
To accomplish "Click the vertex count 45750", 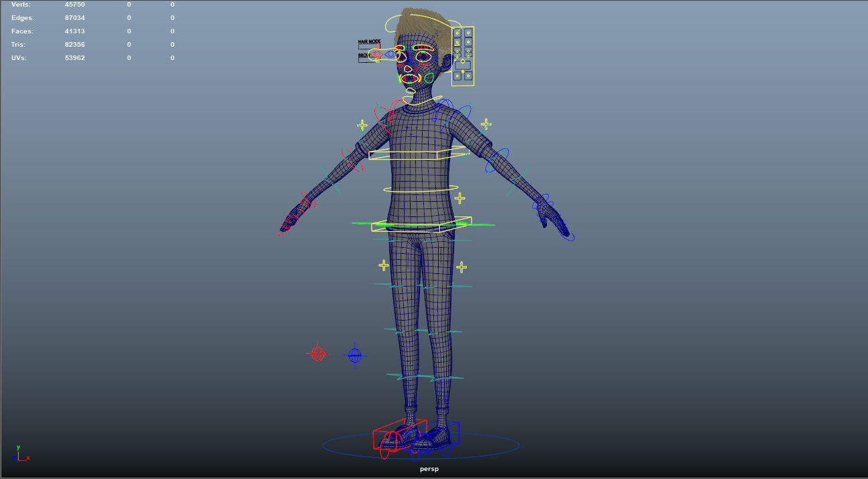I will tap(75, 5).
